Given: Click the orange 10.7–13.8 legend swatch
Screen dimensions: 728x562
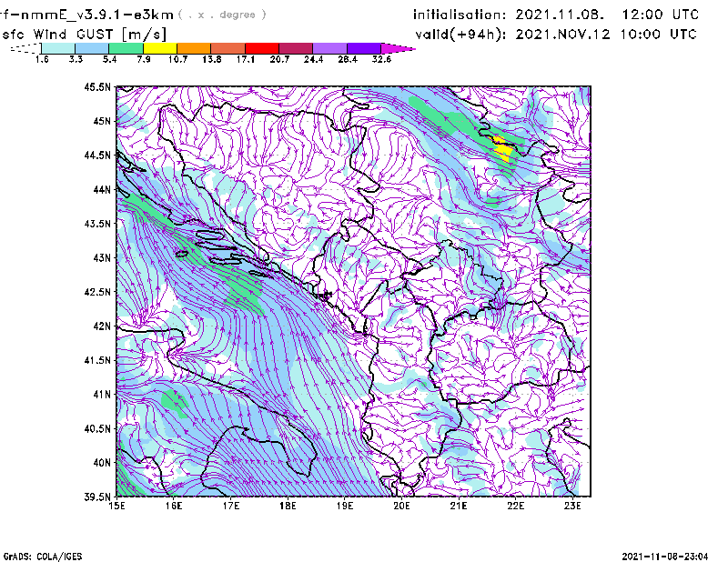Looking at the screenshot, I should point(194,48).
